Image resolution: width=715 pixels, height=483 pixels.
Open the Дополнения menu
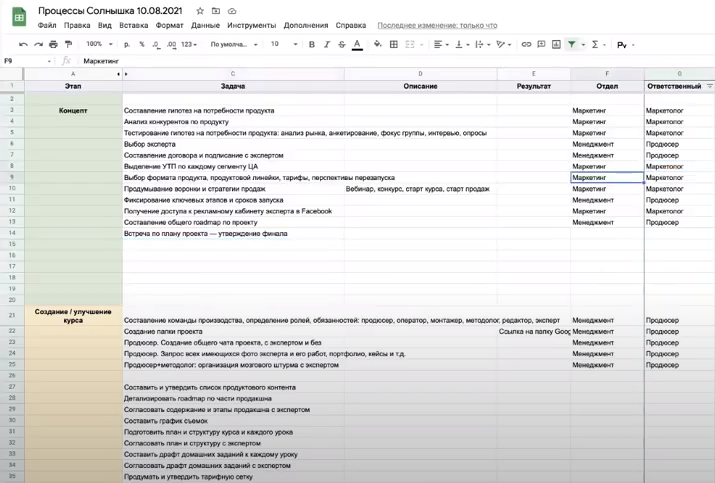click(306, 25)
